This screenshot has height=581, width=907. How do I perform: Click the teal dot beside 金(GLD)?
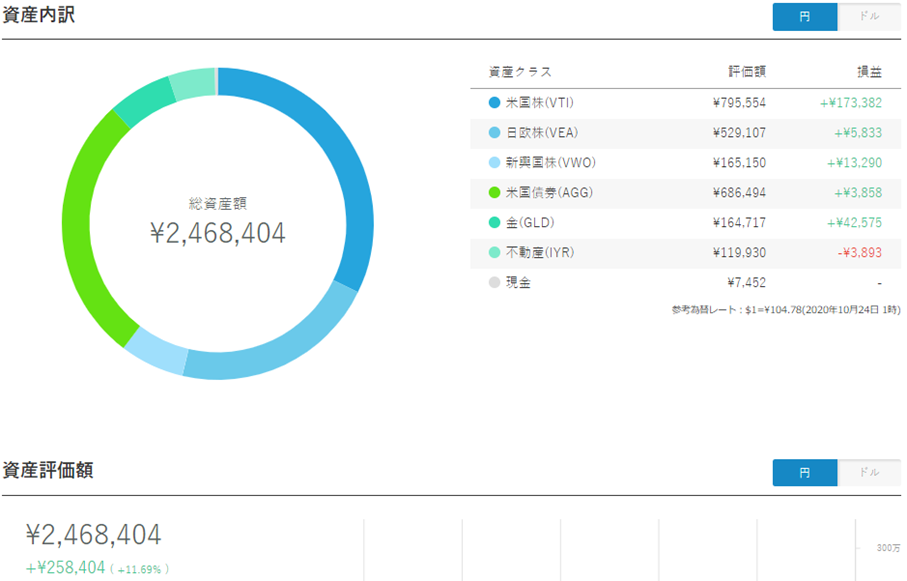tap(494, 223)
